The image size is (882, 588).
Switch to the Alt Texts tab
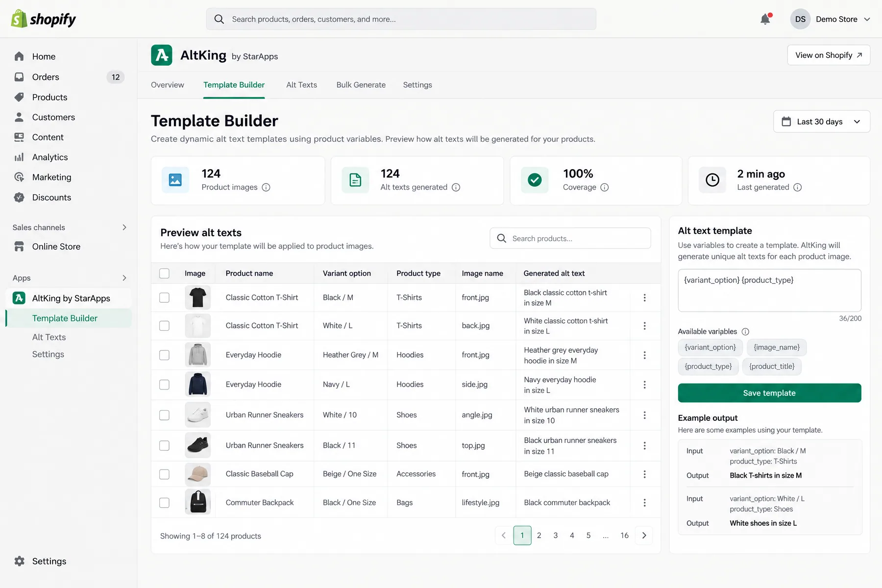click(301, 85)
